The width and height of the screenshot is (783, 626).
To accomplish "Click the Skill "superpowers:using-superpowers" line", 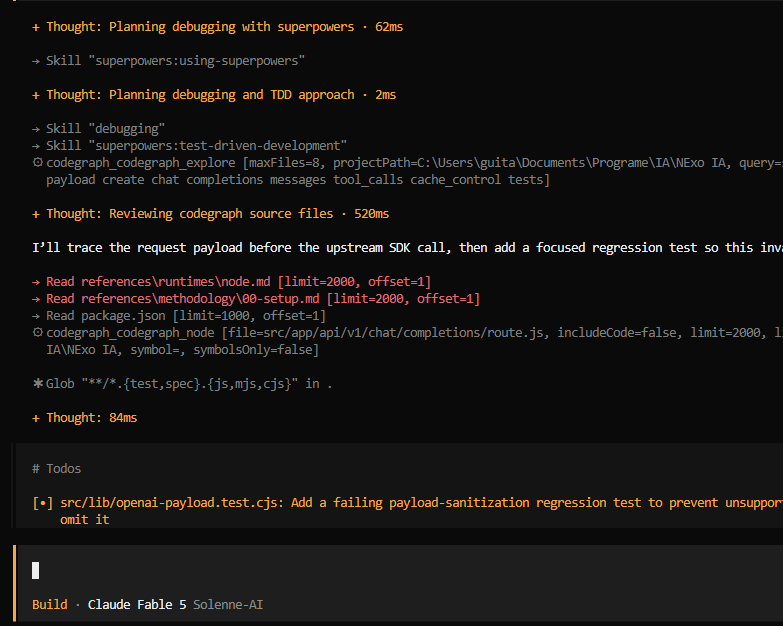I will tap(168, 60).
